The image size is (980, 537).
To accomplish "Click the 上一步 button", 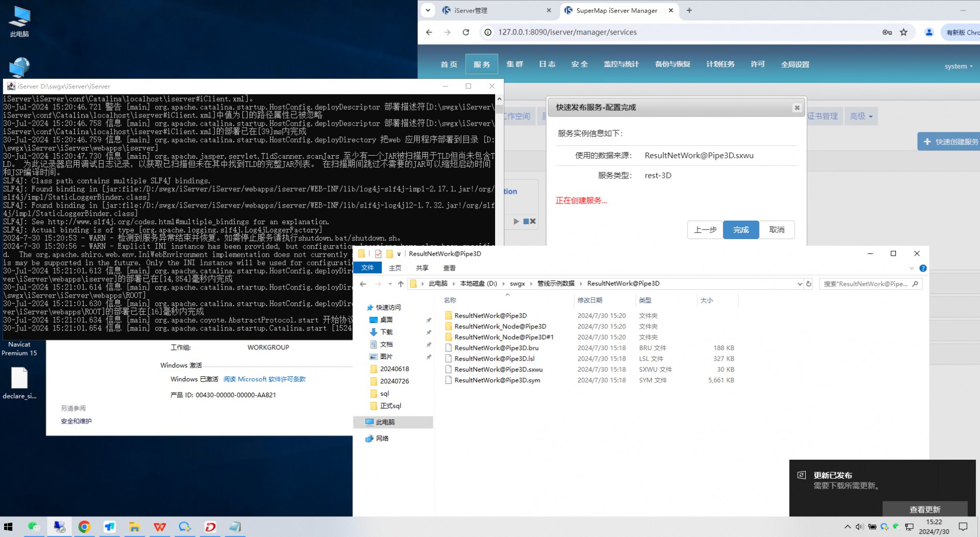I will click(705, 230).
